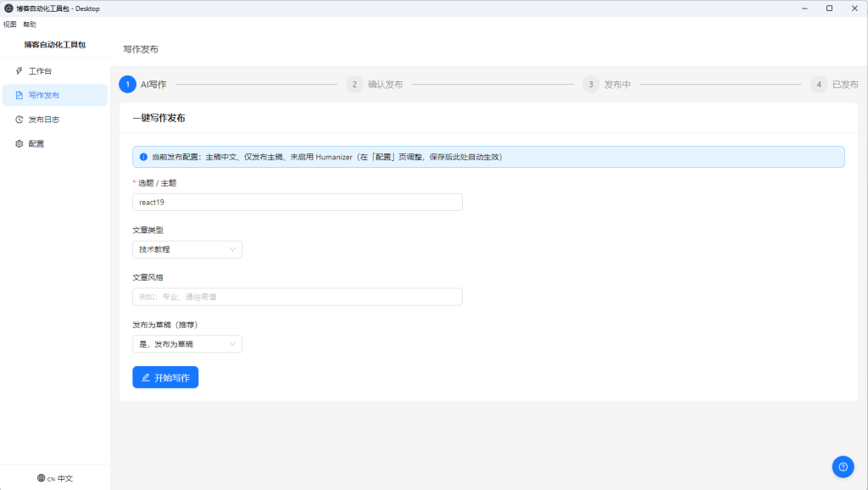Screen dimensions: 868x490
Task: Click the 一键写作发布 heading
Action: 159,118
